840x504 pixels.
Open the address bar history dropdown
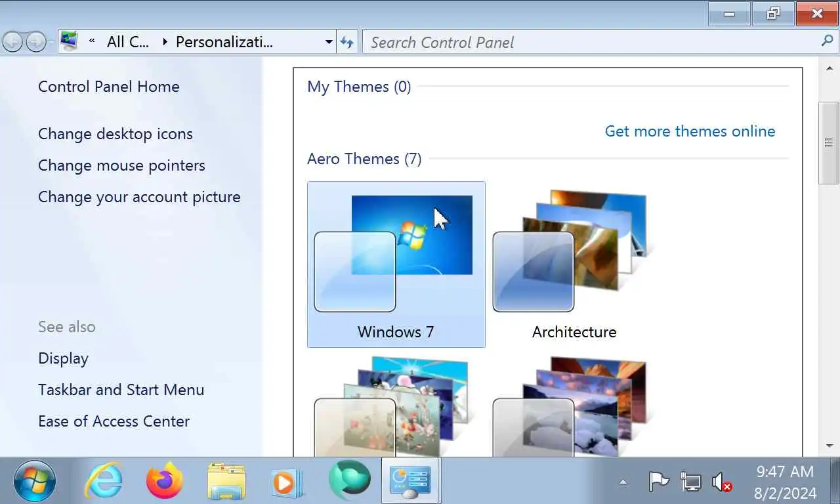(329, 42)
